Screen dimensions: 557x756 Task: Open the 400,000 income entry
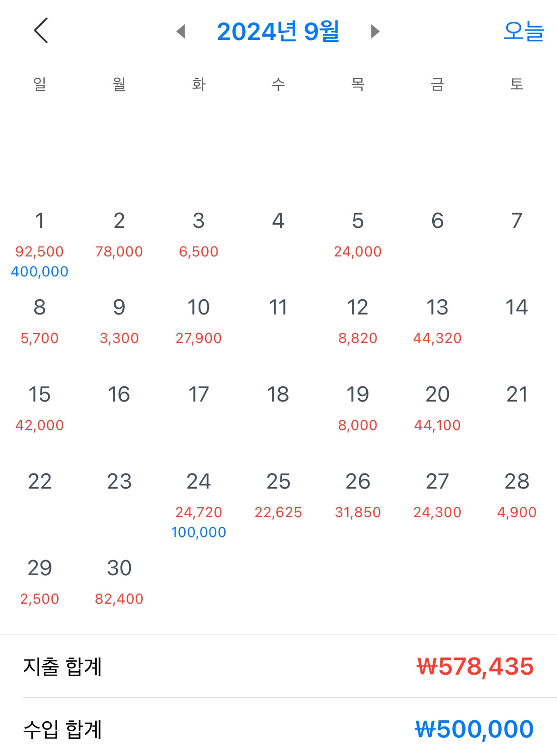point(40,272)
